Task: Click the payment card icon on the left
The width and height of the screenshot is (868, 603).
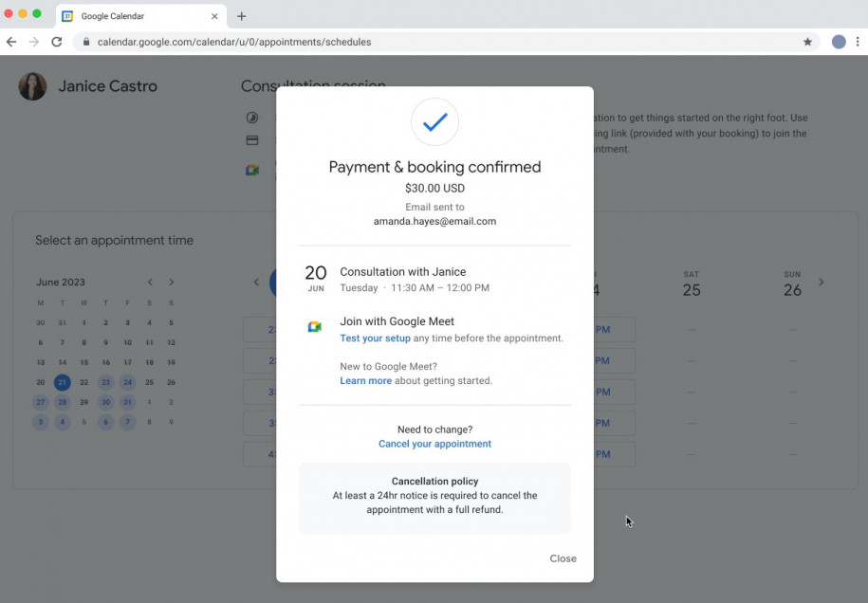Action: pyautogui.click(x=252, y=140)
